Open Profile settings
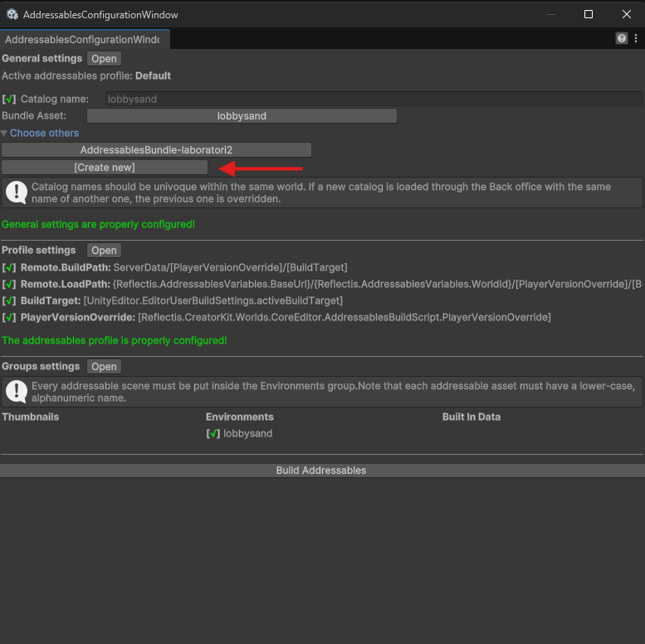 [104, 251]
